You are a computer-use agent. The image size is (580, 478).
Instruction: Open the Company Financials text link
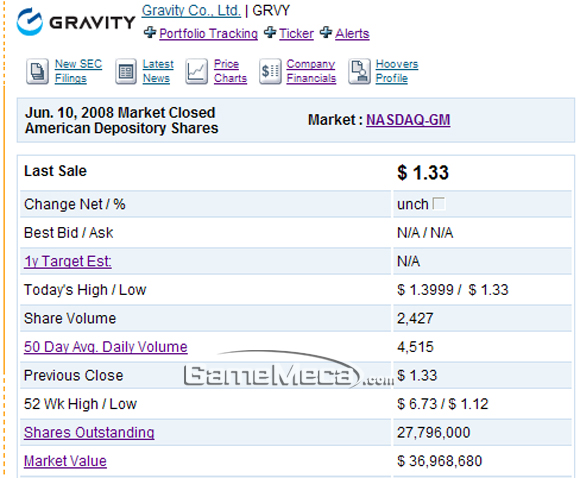click(311, 71)
